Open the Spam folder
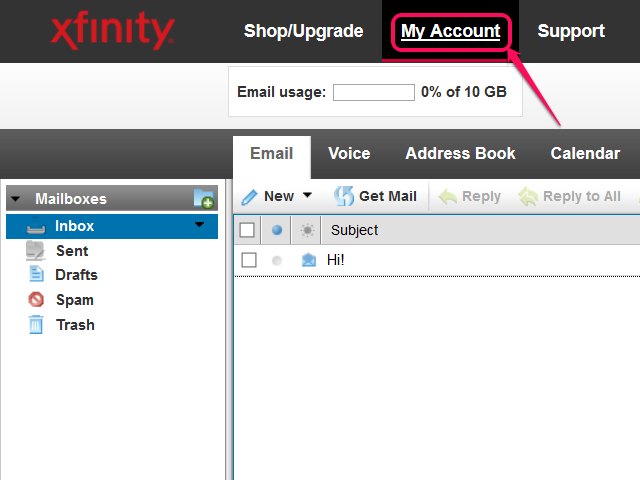The image size is (640, 480). [x=75, y=300]
